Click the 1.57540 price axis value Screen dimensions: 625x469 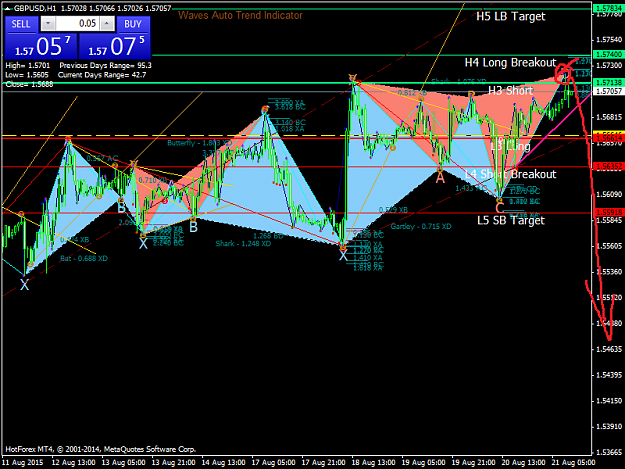point(609,39)
